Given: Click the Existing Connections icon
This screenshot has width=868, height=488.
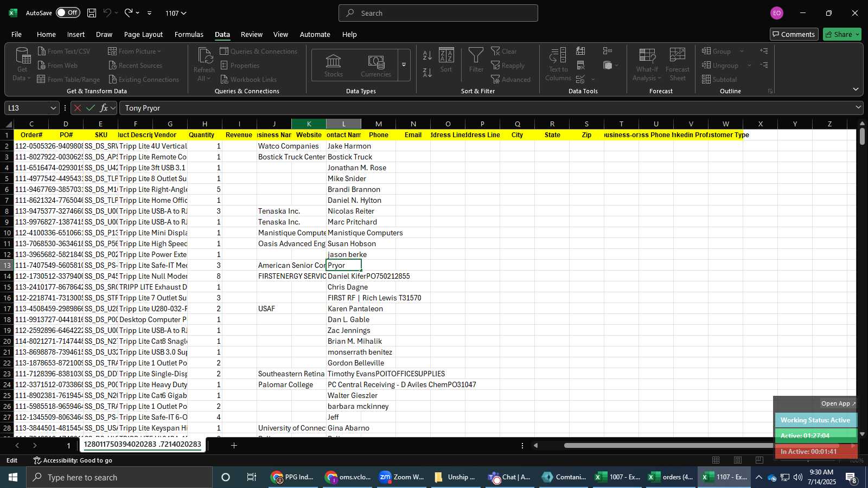Looking at the screenshot, I should (x=113, y=79).
